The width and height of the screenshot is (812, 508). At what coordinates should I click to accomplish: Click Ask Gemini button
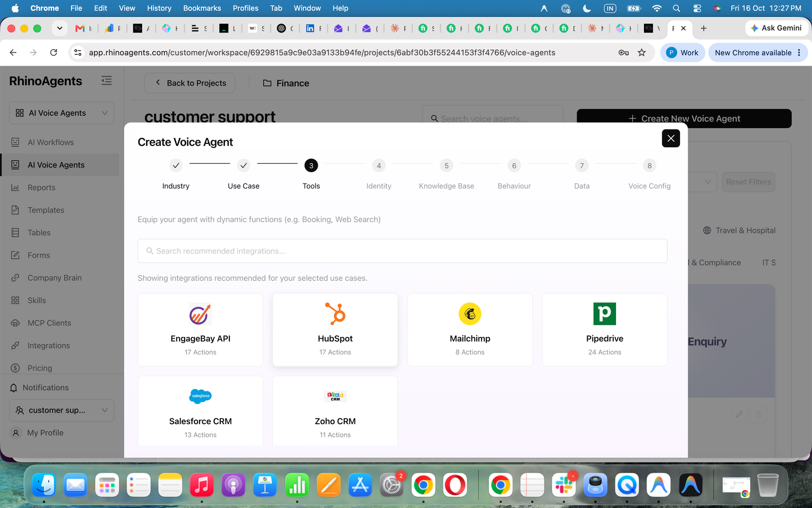click(x=776, y=28)
